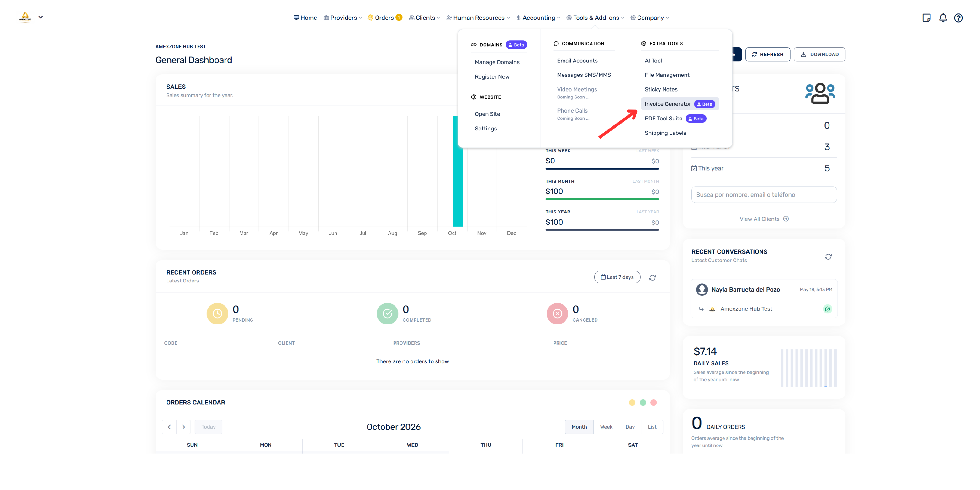Click the Today calendar button

(x=209, y=427)
